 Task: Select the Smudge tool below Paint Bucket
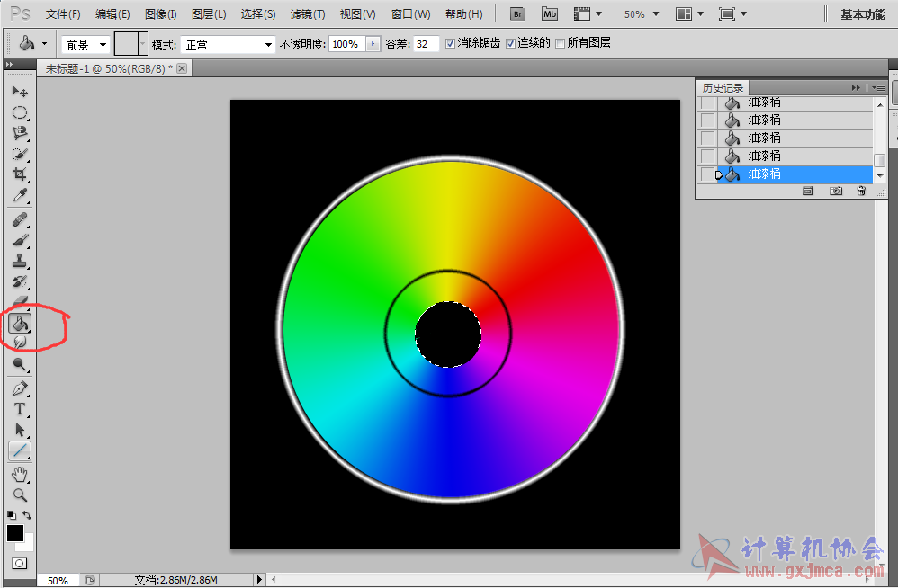coord(20,342)
